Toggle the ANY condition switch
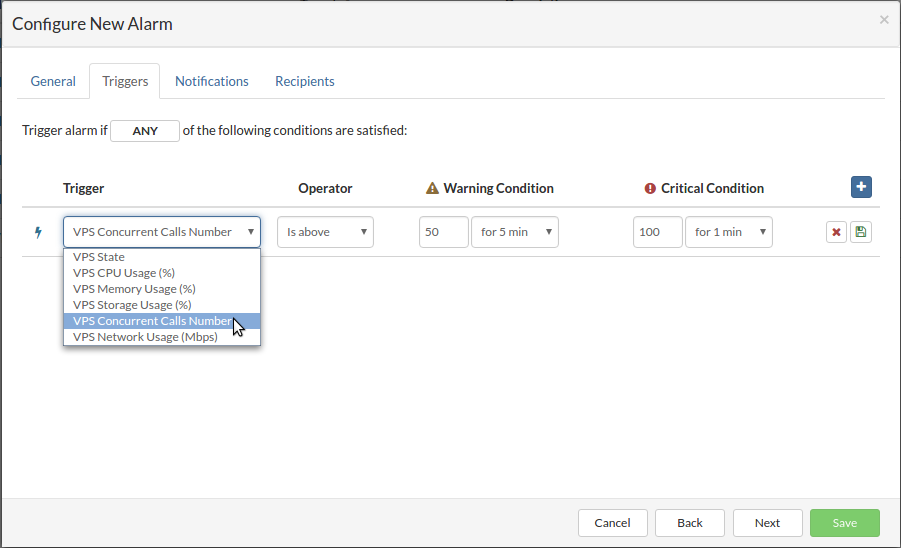 point(145,131)
